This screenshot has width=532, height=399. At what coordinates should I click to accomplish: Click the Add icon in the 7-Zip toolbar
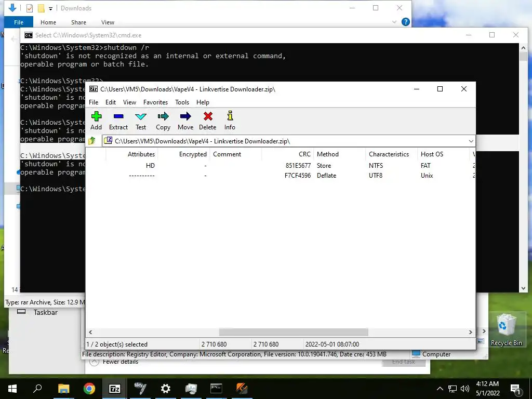click(96, 117)
